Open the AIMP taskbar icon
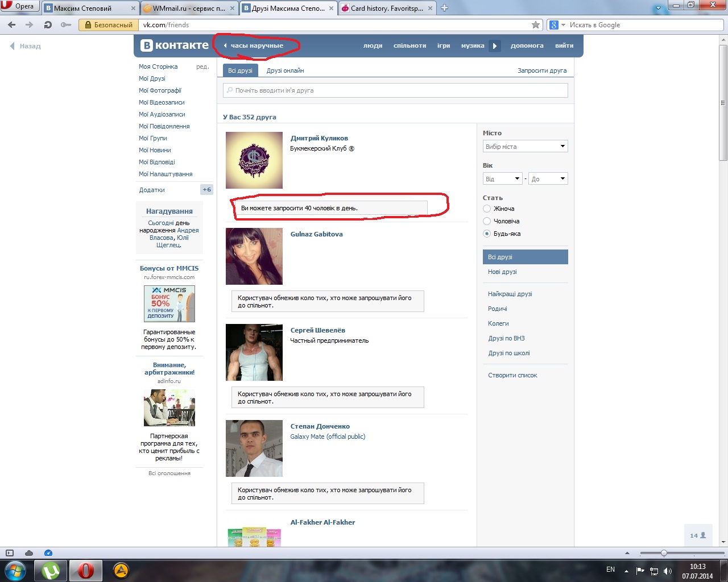The height and width of the screenshot is (582, 728). coord(121,570)
